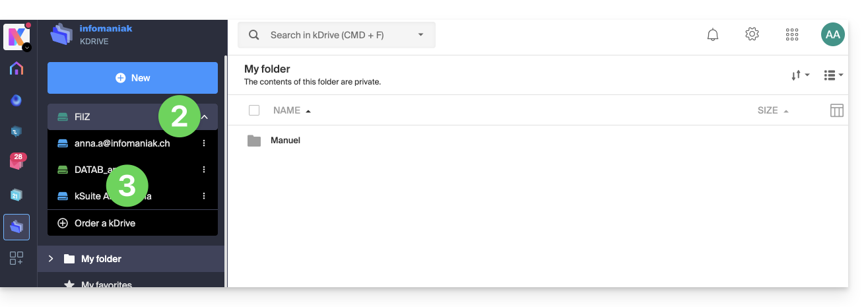Open the Manuel folder
The height and width of the screenshot is (307, 868).
click(x=285, y=141)
